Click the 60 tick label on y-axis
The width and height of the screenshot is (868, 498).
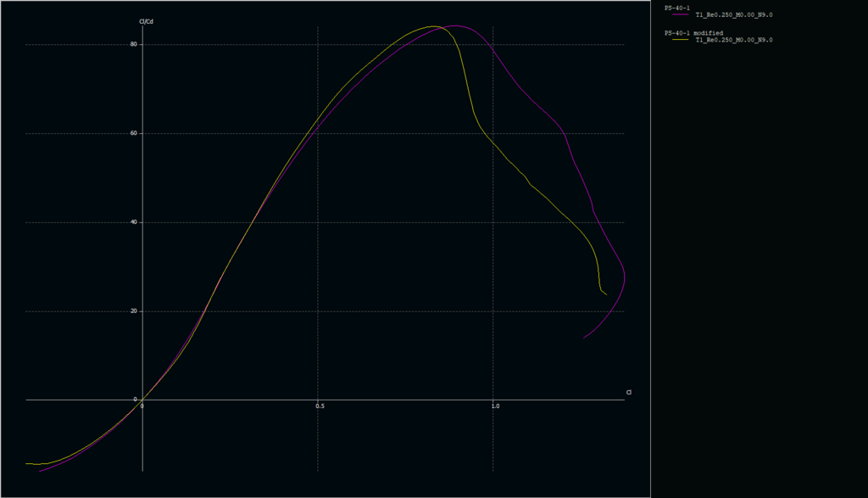(x=134, y=133)
